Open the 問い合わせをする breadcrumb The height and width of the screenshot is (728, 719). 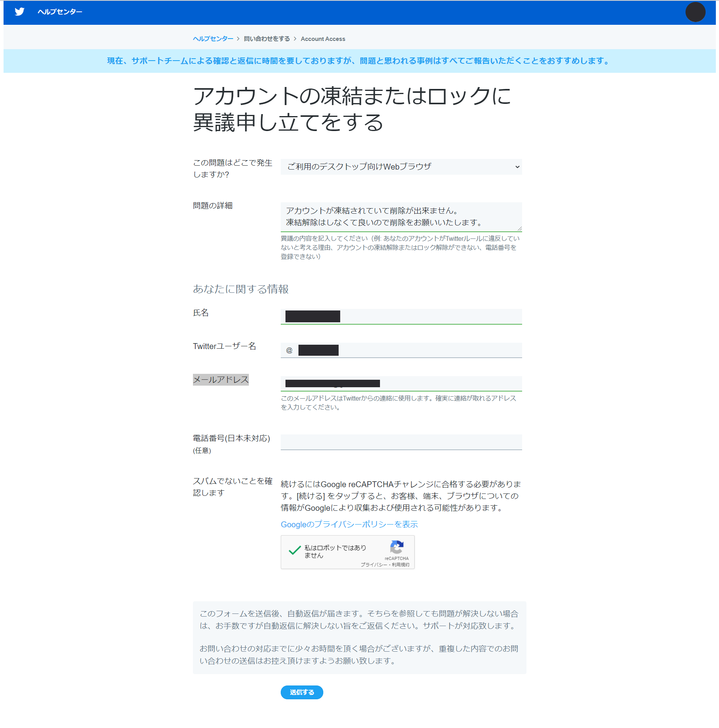pos(267,39)
